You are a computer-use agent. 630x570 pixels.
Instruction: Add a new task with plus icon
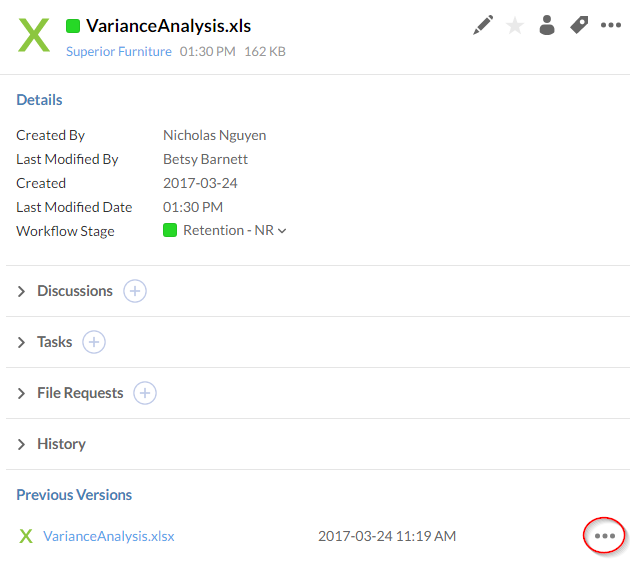94,342
